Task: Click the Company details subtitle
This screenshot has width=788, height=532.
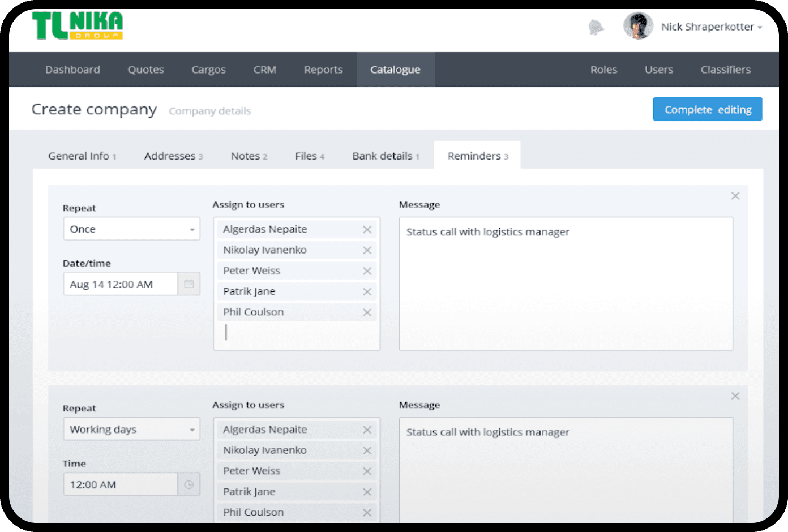Action: [210, 111]
